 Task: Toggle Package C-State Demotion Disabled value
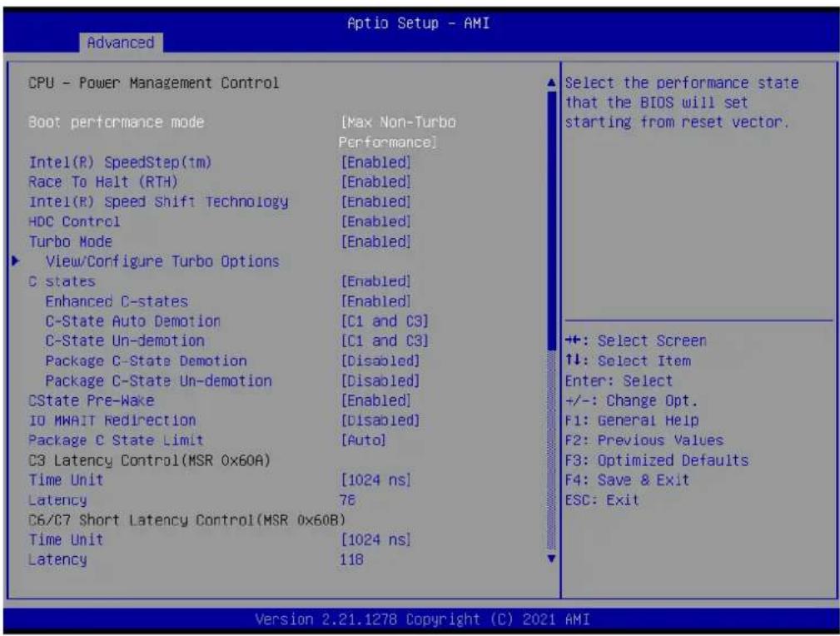click(x=380, y=360)
